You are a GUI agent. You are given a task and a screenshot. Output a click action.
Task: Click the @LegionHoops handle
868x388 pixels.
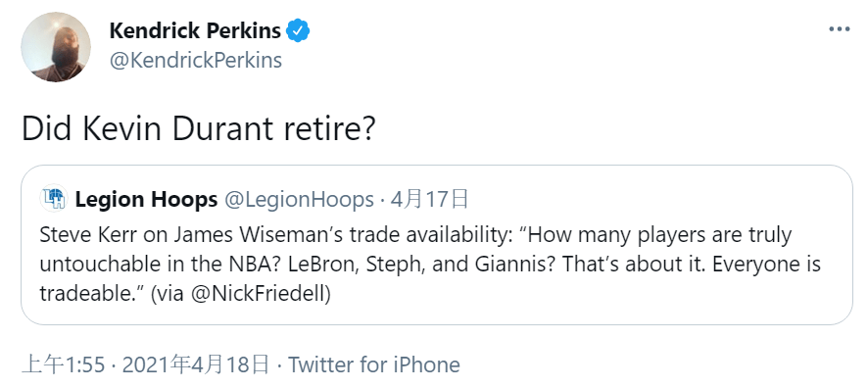tap(299, 199)
